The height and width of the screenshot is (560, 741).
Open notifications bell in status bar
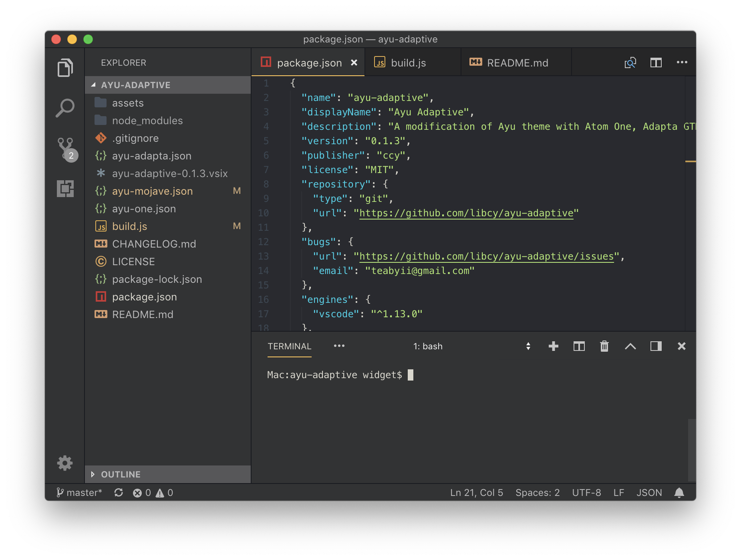coord(679,493)
